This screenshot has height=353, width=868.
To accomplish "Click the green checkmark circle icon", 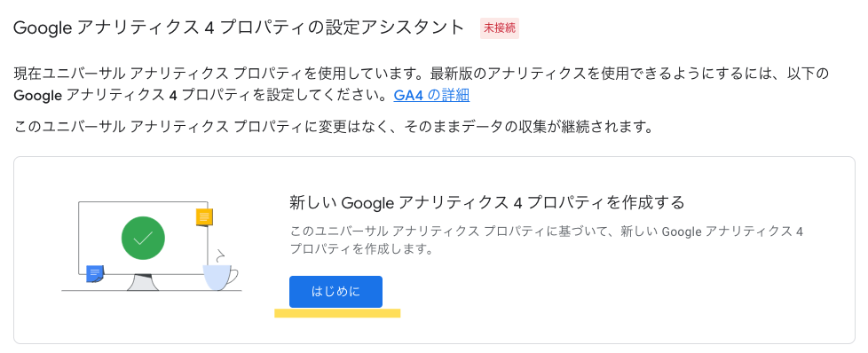I will click(143, 238).
